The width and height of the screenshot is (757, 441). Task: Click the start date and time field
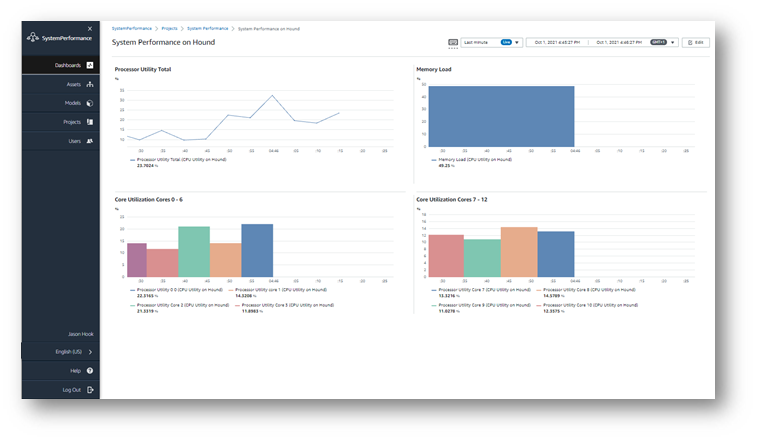point(556,43)
